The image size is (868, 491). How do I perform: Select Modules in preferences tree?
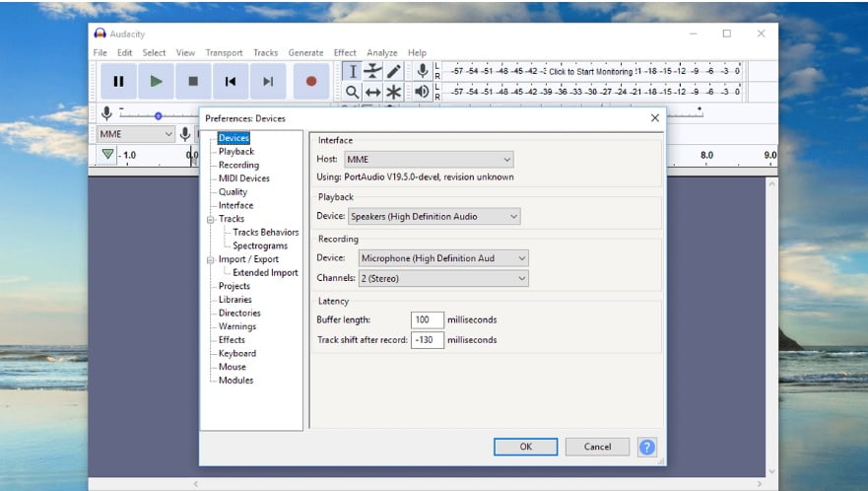click(235, 381)
